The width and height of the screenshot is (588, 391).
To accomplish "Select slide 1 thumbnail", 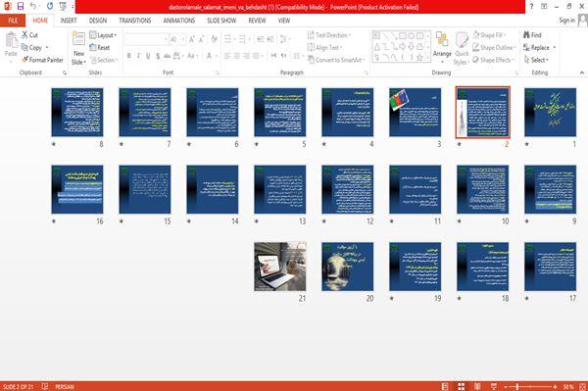I will (550, 112).
